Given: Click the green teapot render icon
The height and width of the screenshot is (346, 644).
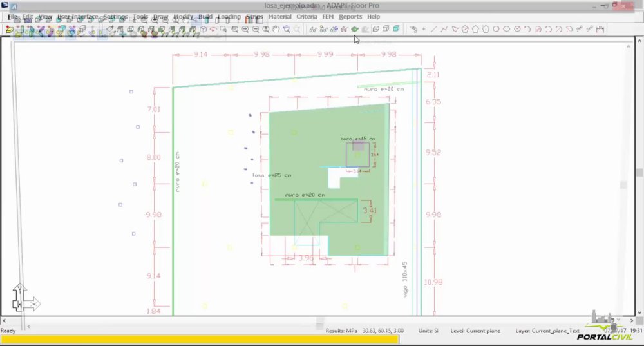Looking at the screenshot, I should (x=355, y=29).
